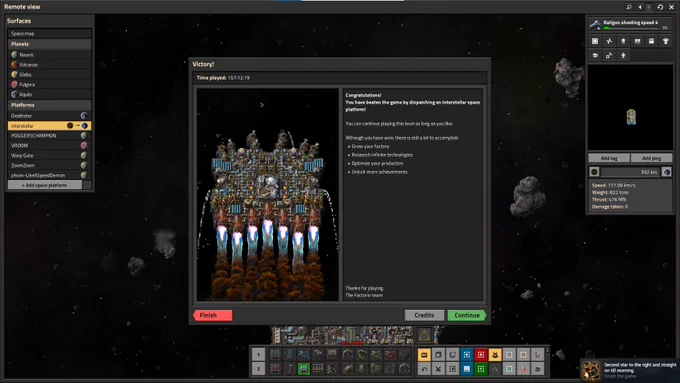This screenshot has width=680, height=383.
Task: Click the origin planet icon left of distance
Action: point(594,172)
